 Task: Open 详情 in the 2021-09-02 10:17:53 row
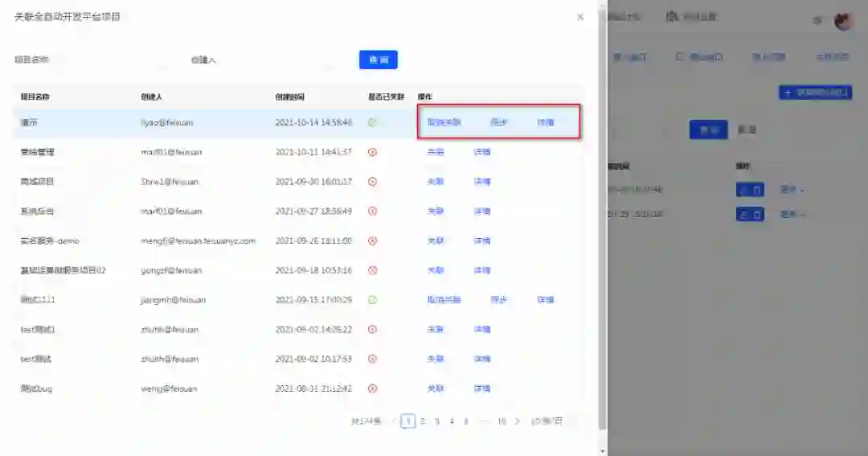click(x=482, y=359)
